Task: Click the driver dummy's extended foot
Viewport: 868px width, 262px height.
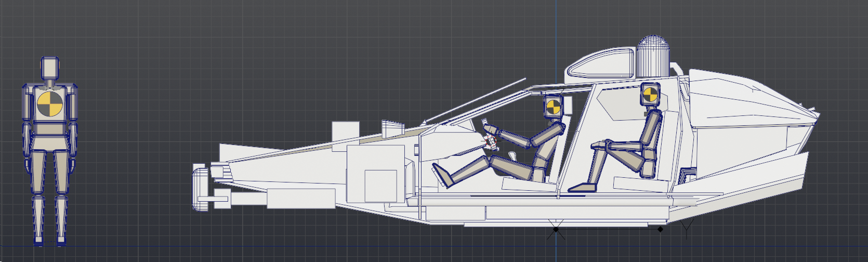Action: [442, 175]
